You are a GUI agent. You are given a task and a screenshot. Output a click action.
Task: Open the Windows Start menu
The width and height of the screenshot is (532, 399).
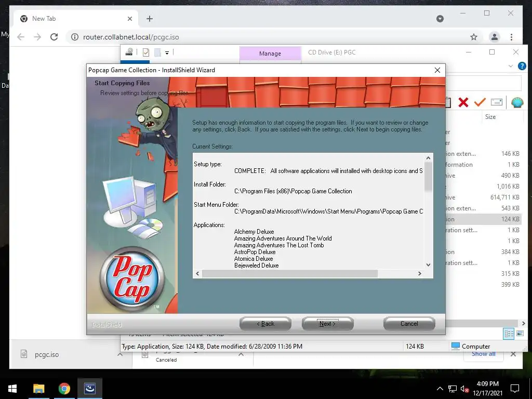(12, 389)
